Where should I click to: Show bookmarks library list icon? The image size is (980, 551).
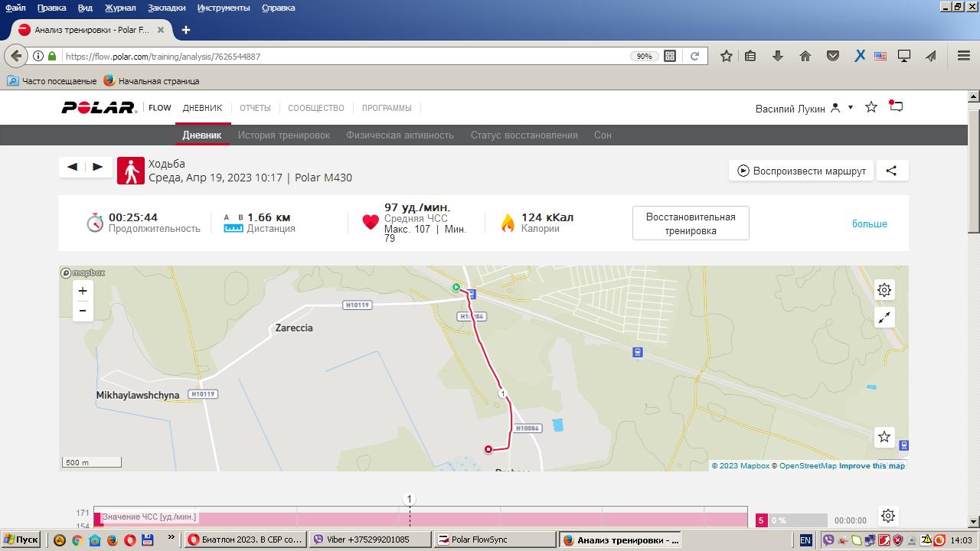[750, 56]
